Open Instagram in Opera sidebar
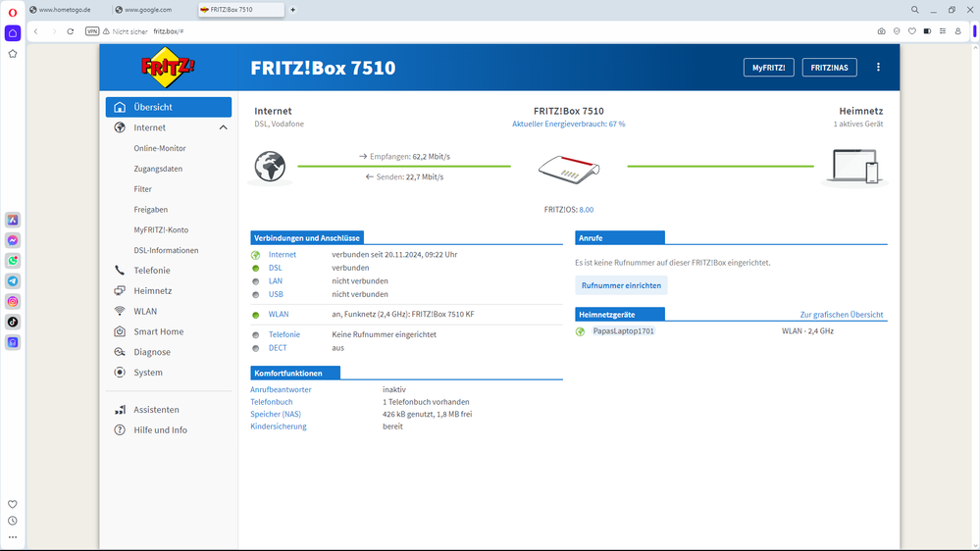Screen dimensions: 980x551 [x=13, y=302]
